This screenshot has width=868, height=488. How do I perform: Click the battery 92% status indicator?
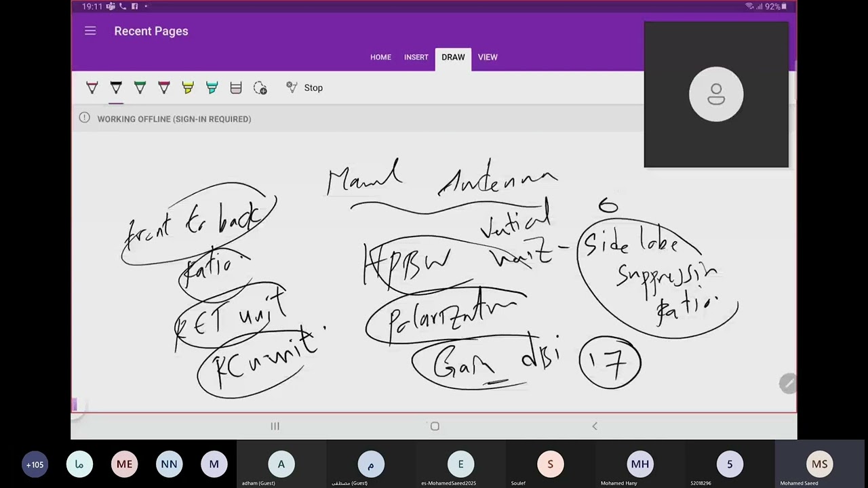pyautogui.click(x=776, y=6)
